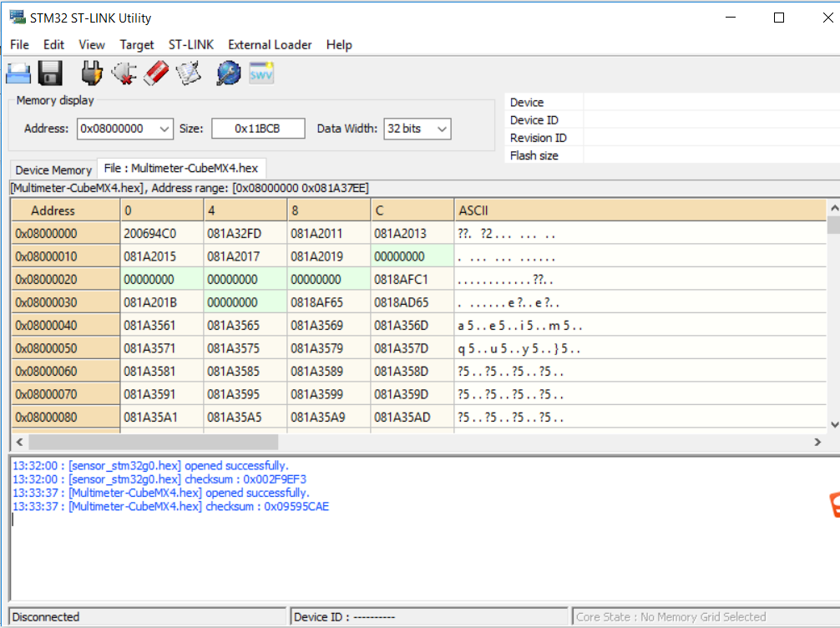The width and height of the screenshot is (840, 628).
Task: Click the column 8 header
Action: click(x=329, y=210)
